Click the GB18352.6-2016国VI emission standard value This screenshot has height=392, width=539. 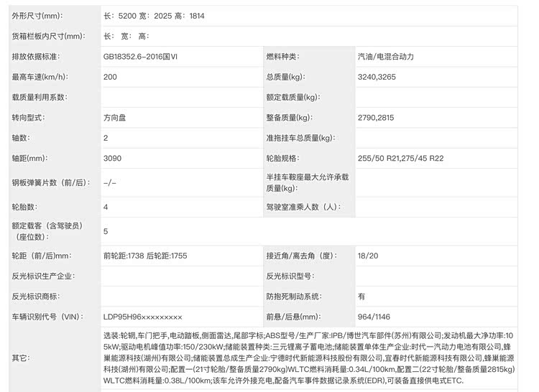click(145, 56)
